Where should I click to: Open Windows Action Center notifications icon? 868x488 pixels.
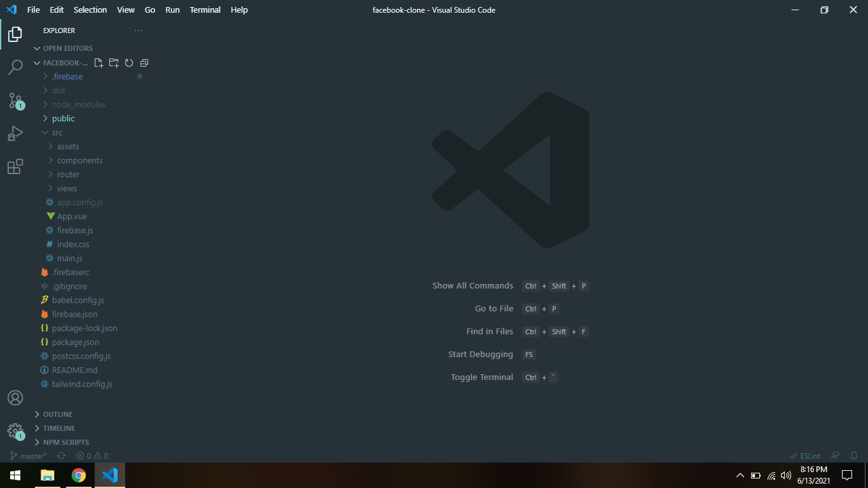846,475
